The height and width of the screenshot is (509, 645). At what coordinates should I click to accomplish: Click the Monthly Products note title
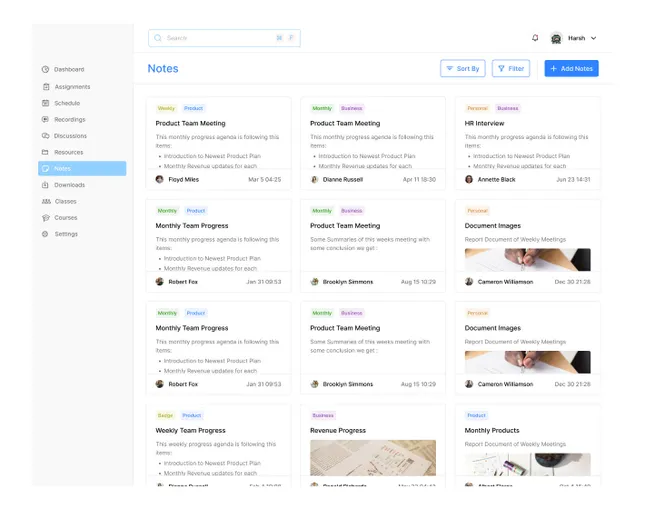(492, 430)
